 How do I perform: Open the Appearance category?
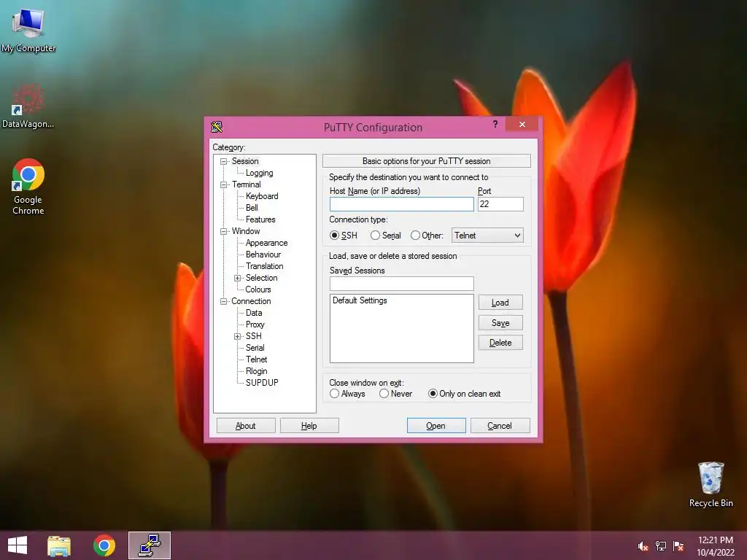click(x=266, y=243)
